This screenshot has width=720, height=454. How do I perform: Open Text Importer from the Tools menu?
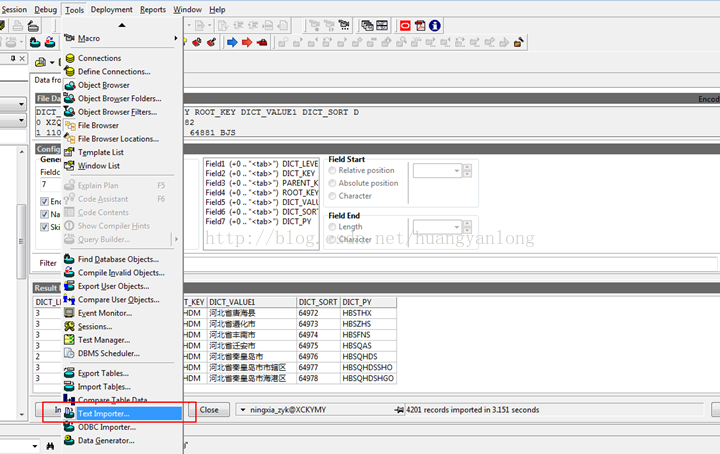[x=103, y=413]
